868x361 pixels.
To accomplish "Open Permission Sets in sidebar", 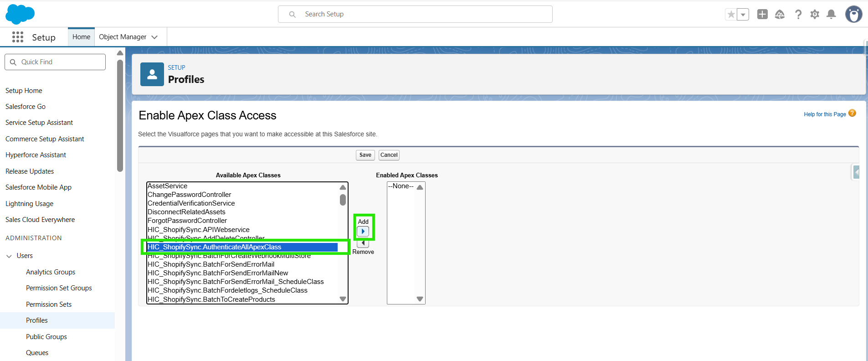I will (x=49, y=304).
